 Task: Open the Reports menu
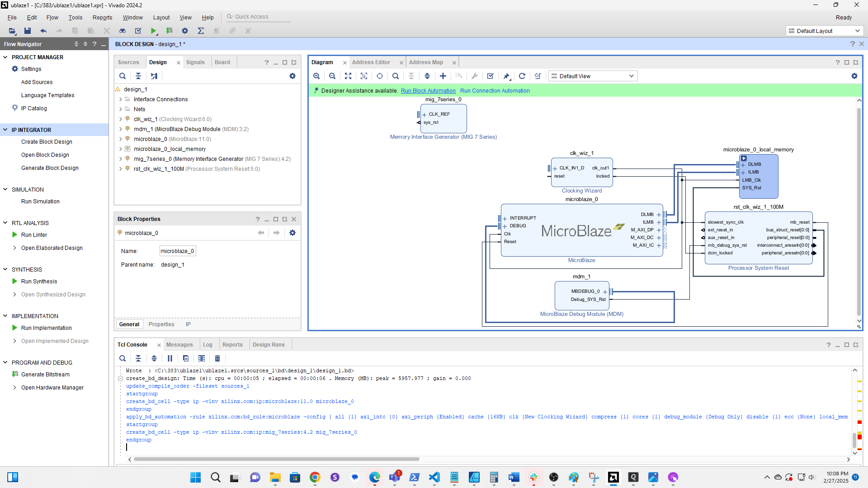pos(102,17)
